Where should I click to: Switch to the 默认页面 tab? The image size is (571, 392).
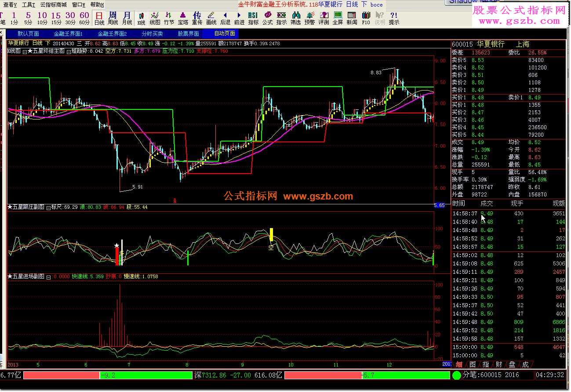(x=28, y=34)
